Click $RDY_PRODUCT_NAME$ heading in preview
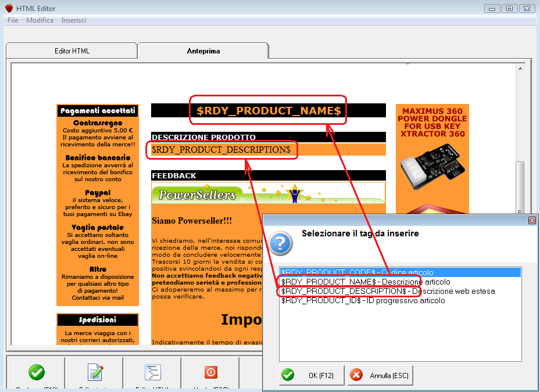The width and height of the screenshot is (540, 392). click(269, 110)
